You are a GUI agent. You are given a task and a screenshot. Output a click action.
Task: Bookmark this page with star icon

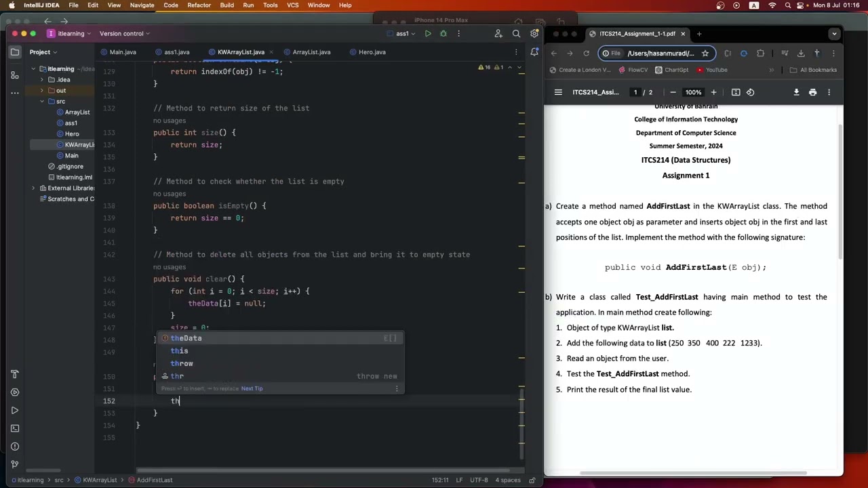click(705, 53)
